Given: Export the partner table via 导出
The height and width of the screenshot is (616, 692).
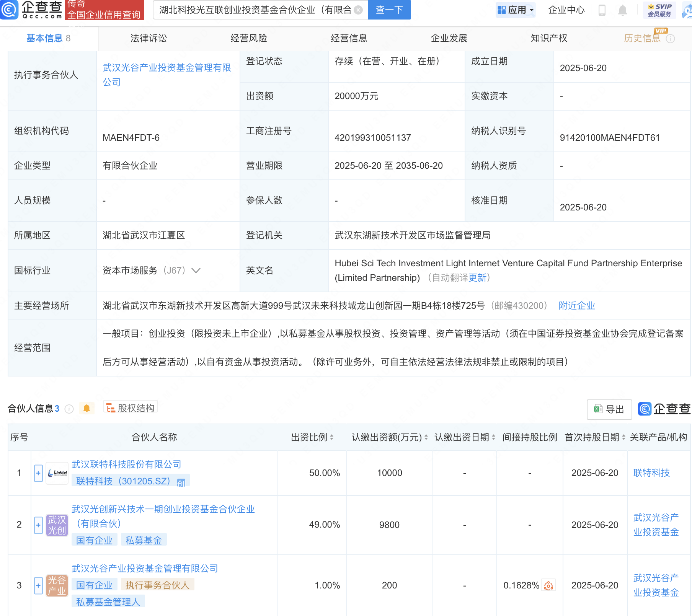Looking at the screenshot, I should coord(609,409).
